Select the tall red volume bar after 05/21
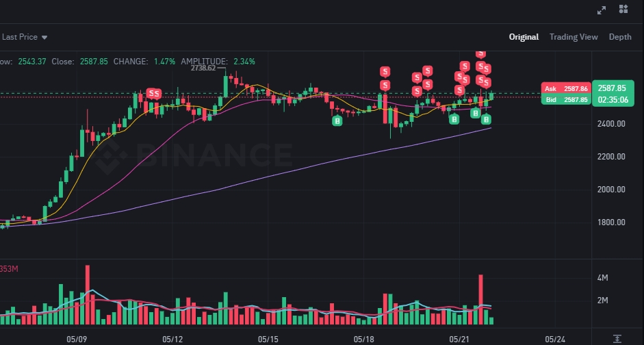 pyautogui.click(x=481, y=299)
